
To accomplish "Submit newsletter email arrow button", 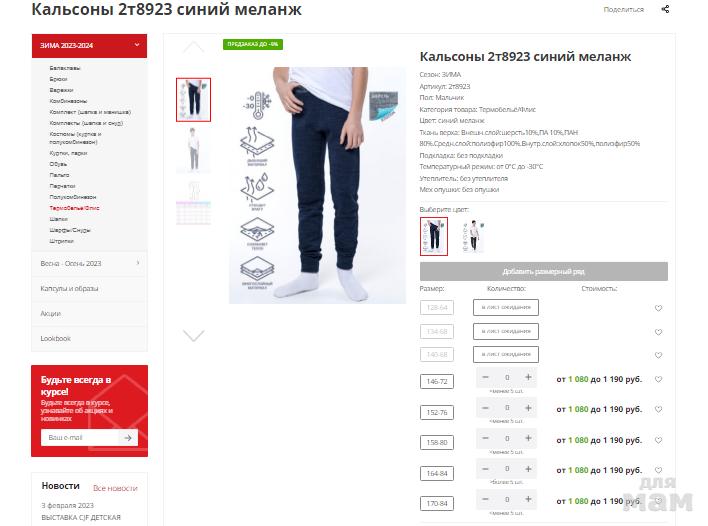I will pos(128,438).
